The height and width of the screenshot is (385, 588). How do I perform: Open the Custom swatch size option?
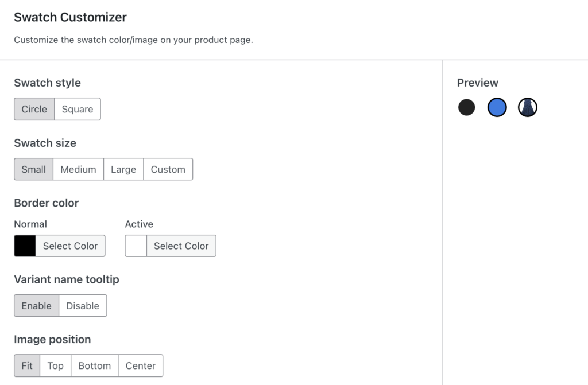click(x=168, y=169)
